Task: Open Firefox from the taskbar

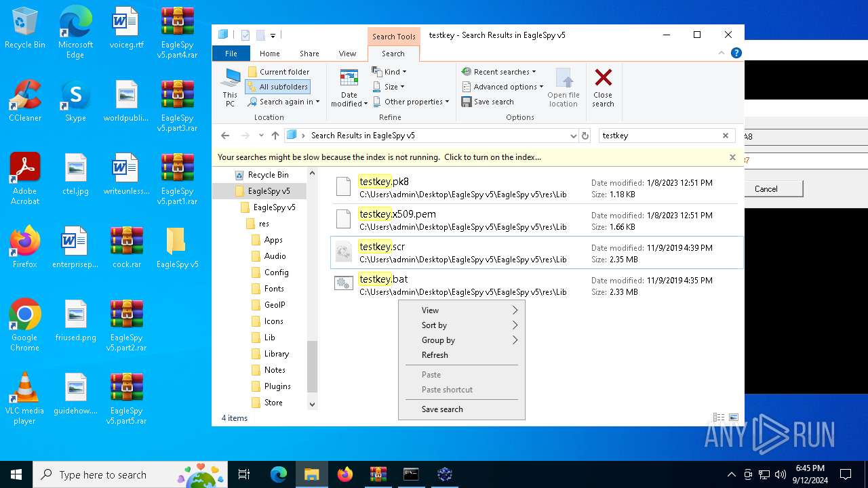Action: point(345,474)
